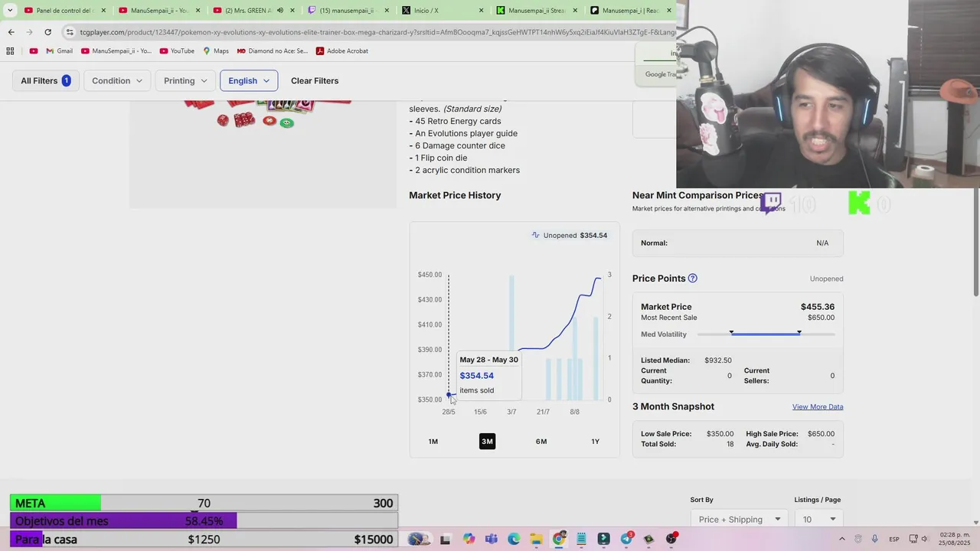Close the Inicio / X tab
Image resolution: width=980 pixels, height=551 pixels.
[x=481, y=11]
